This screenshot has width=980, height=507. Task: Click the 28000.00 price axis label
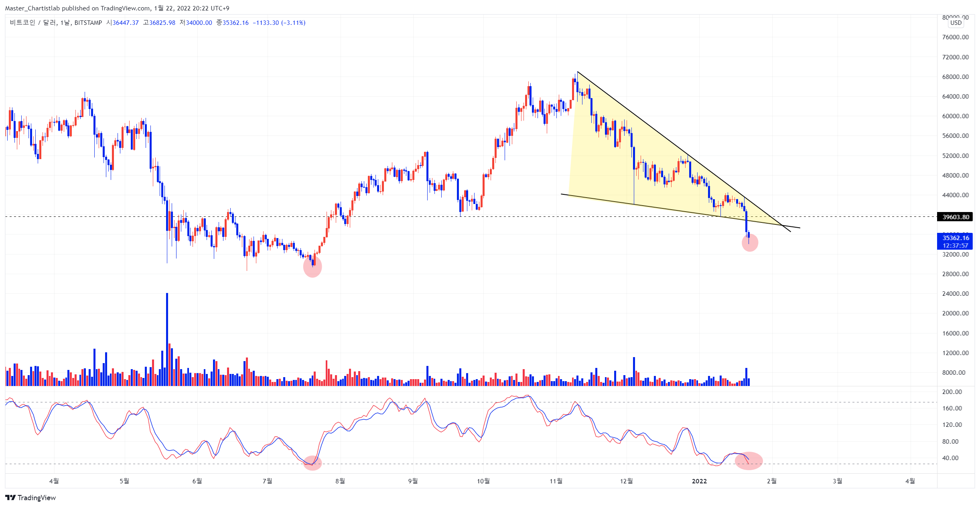click(955, 274)
